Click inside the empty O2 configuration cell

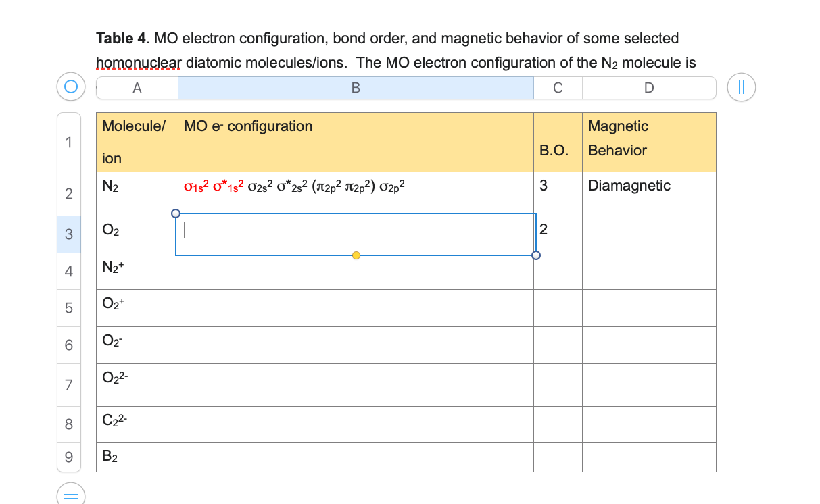coord(355,234)
